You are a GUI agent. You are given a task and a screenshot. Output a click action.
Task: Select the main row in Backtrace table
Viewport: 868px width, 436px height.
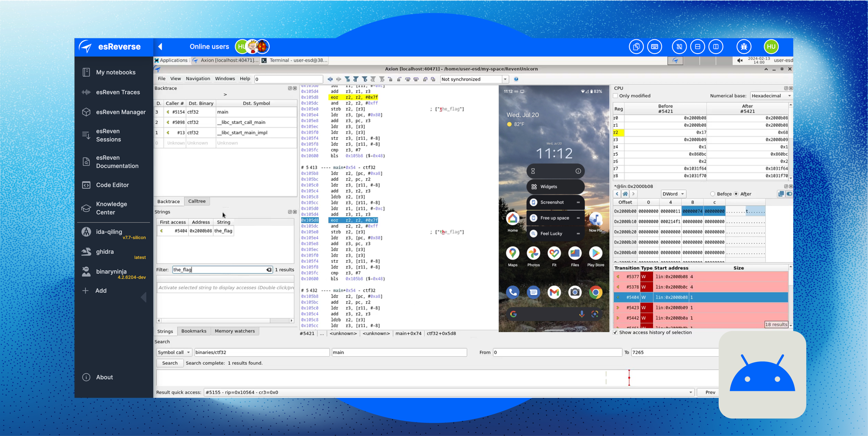click(225, 112)
